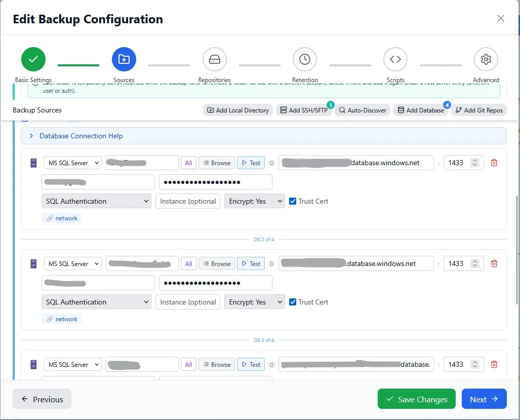Click the Basic Settings completed step icon
Screen dimensions: 520x420
(33, 59)
